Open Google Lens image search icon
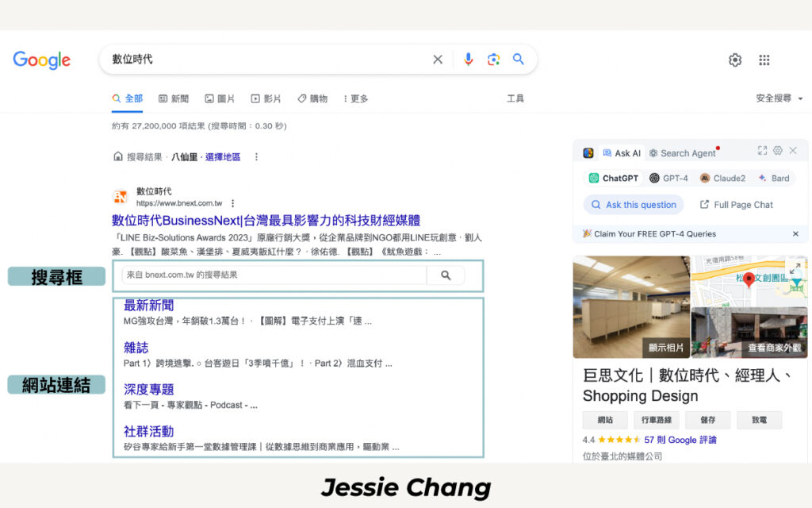This screenshot has height=508, width=812. click(493, 60)
